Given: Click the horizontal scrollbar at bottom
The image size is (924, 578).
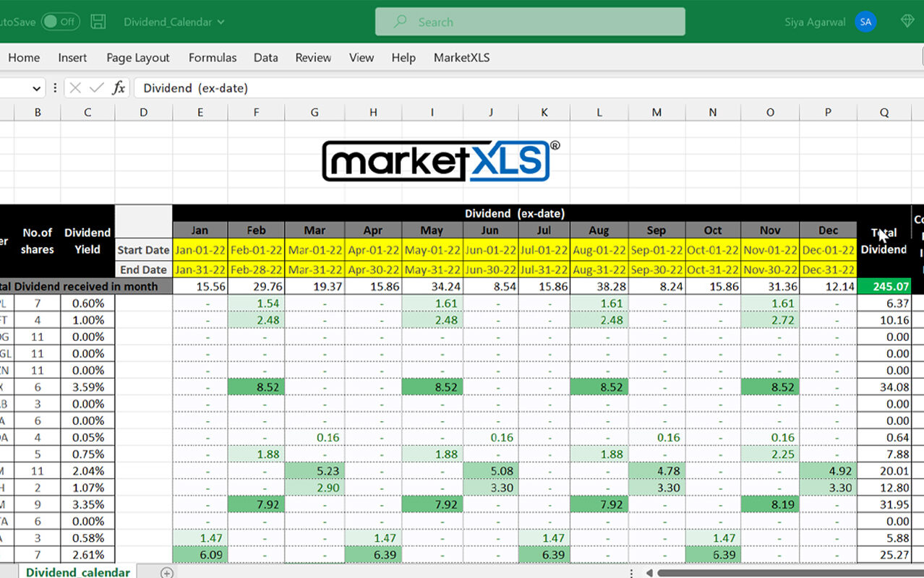Looking at the screenshot, I should coord(788,572).
